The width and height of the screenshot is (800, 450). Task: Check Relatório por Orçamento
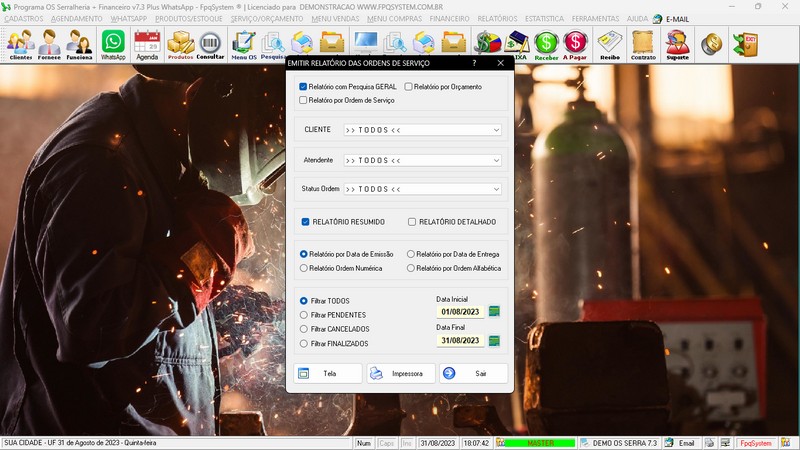tap(408, 87)
